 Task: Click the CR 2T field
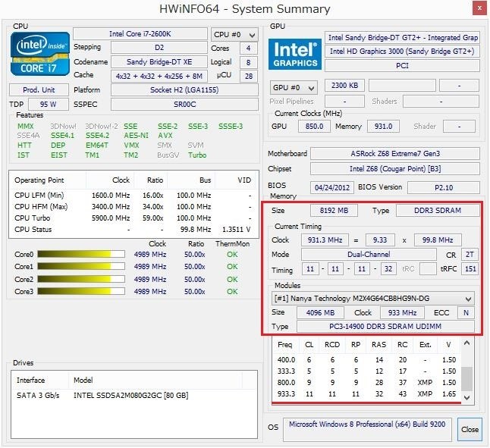[x=470, y=255]
